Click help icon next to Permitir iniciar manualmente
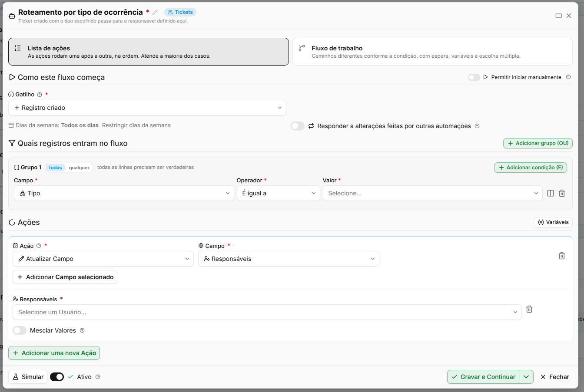 568,77
